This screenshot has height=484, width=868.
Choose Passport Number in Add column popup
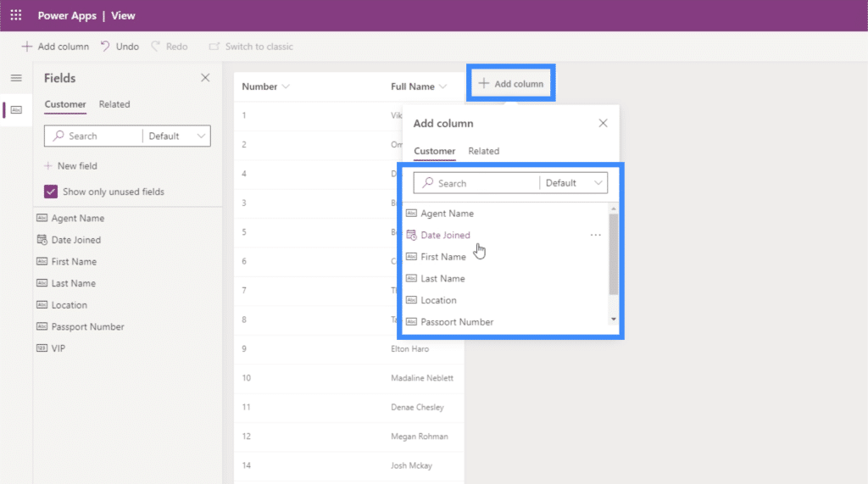pyautogui.click(x=457, y=322)
